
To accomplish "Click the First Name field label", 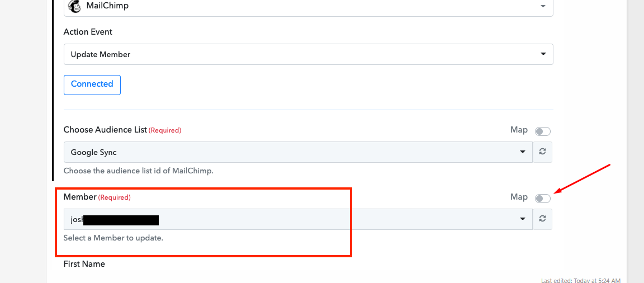I will [x=84, y=263].
